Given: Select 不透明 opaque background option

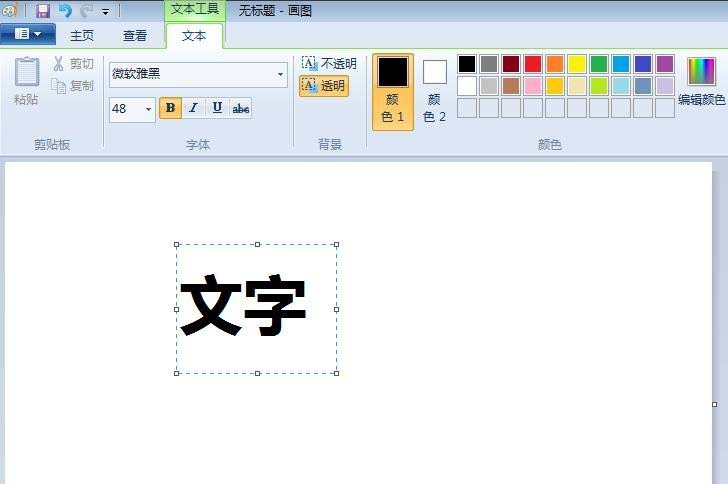Looking at the screenshot, I should 329,64.
